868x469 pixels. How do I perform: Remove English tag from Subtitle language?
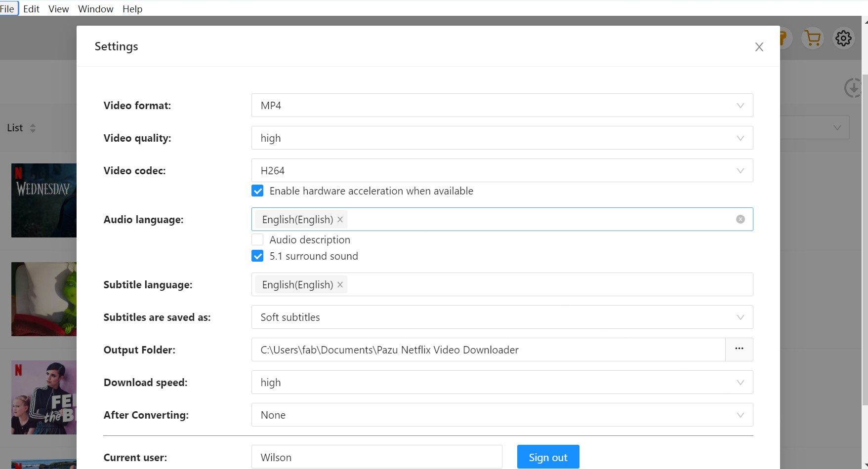[x=340, y=285]
